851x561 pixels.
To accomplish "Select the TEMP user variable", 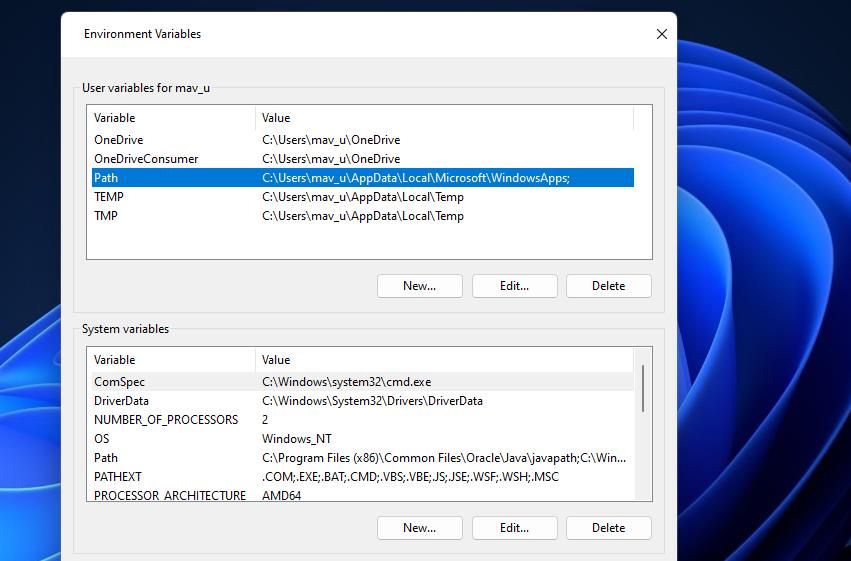I will (x=363, y=197).
